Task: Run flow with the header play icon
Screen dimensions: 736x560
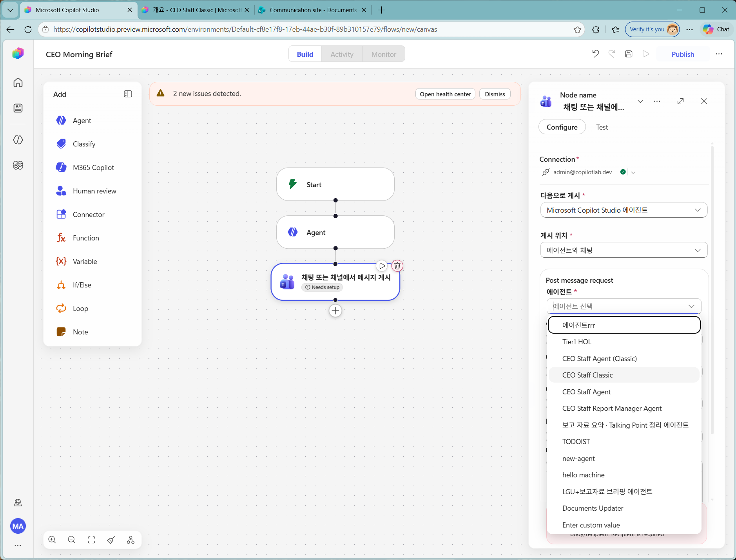Action: tap(646, 54)
